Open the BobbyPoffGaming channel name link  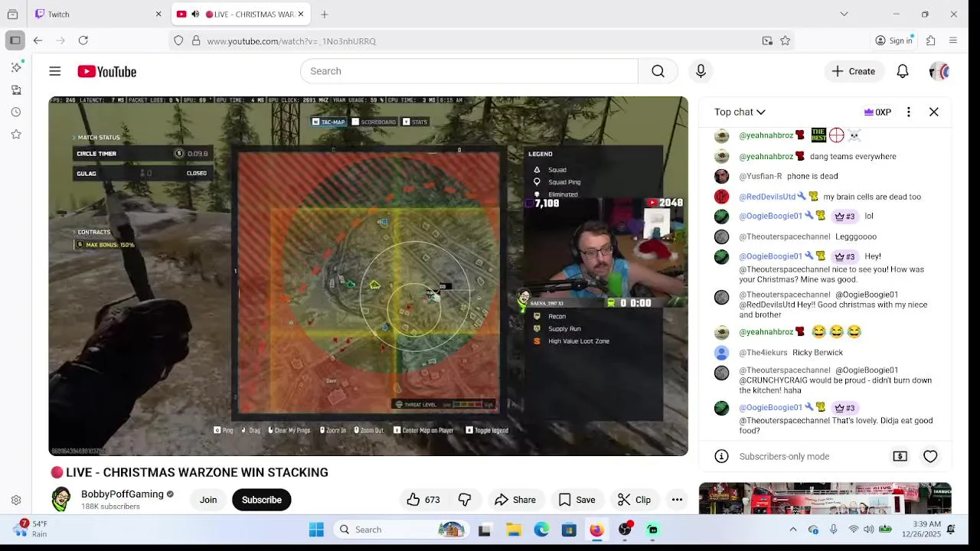point(122,494)
